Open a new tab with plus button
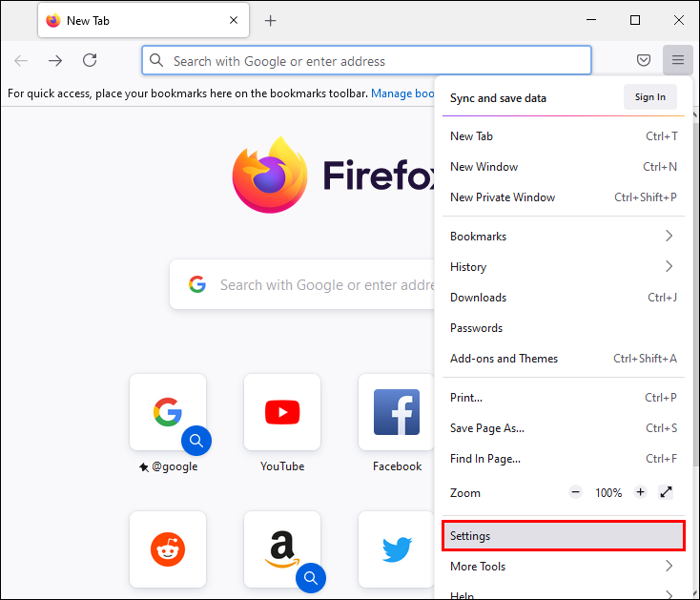This screenshot has height=600, width=700. pyautogui.click(x=270, y=21)
